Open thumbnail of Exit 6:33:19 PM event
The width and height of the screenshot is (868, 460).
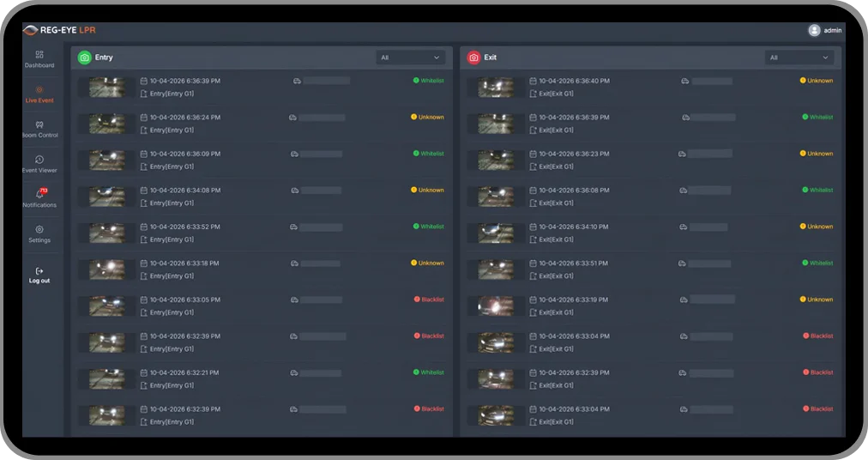(x=496, y=306)
